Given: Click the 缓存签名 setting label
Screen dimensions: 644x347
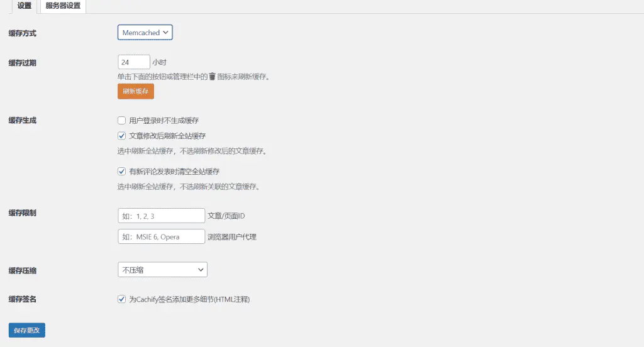Looking at the screenshot, I should [23, 299].
